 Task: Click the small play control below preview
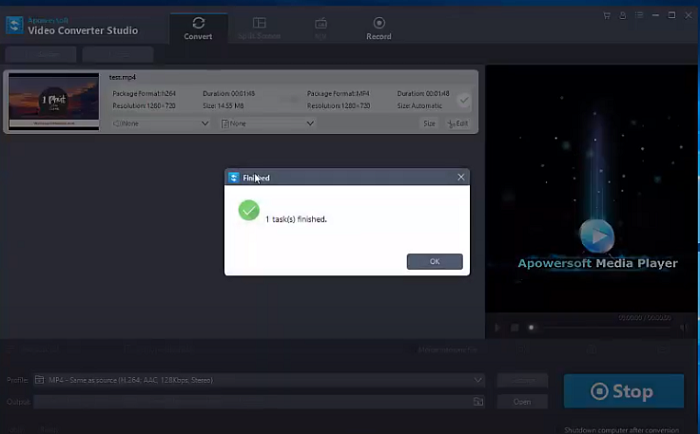(497, 328)
